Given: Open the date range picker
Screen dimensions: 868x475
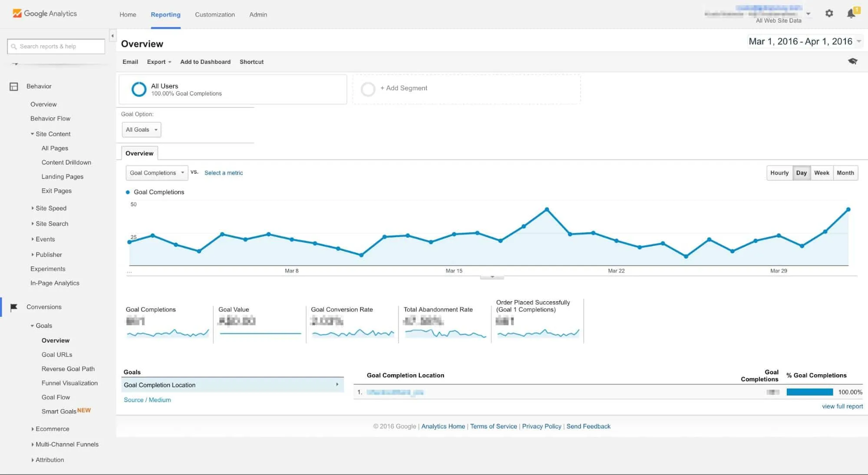Looking at the screenshot, I should pos(805,41).
